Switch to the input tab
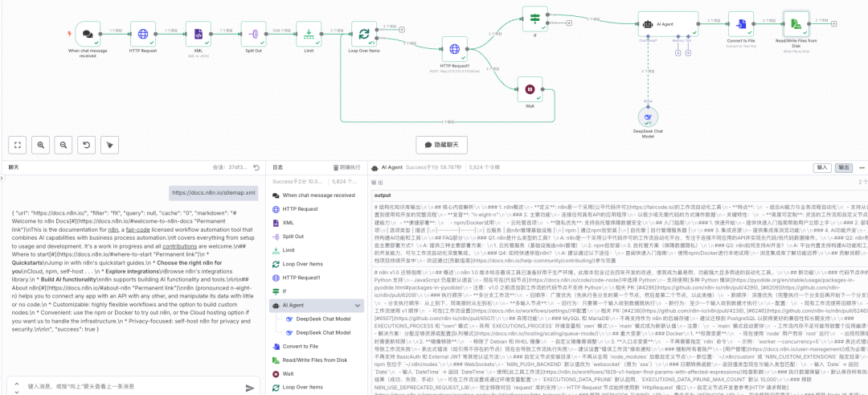 point(822,167)
